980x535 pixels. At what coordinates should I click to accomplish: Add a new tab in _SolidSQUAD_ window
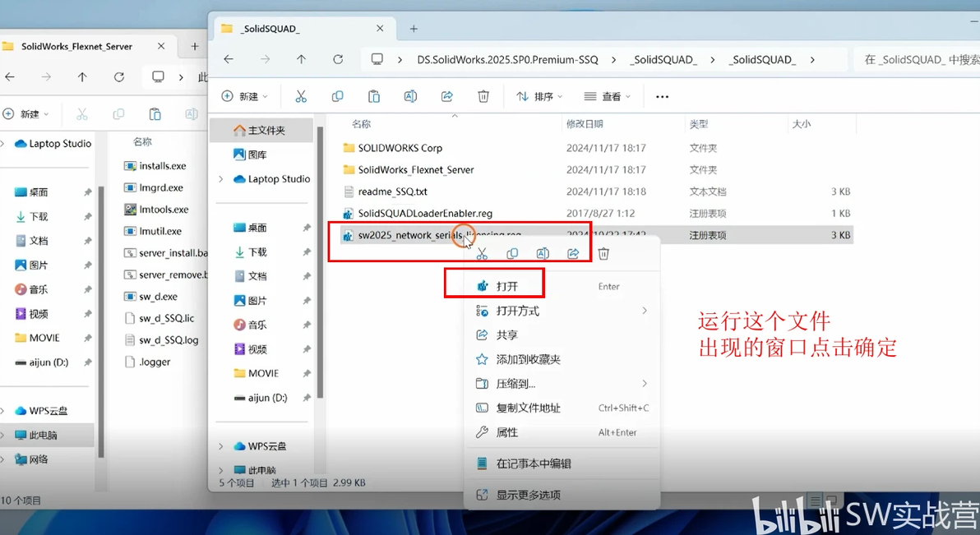pos(414,29)
